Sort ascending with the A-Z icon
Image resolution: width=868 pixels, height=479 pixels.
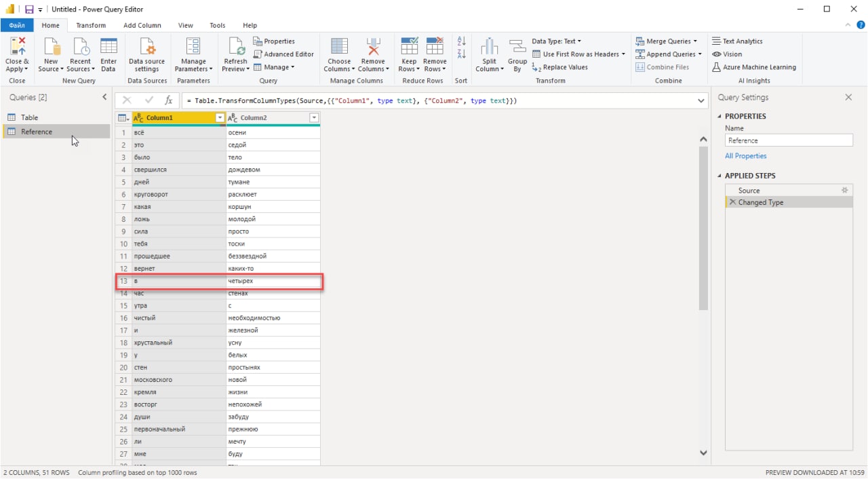pyautogui.click(x=462, y=41)
